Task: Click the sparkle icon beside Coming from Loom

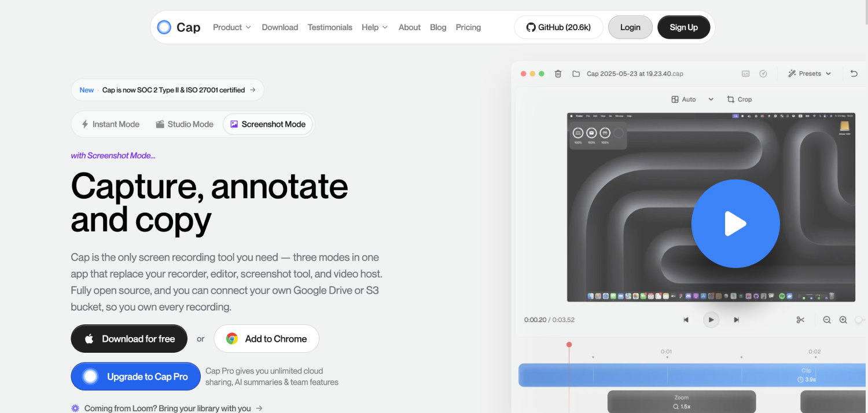Action: [x=75, y=408]
